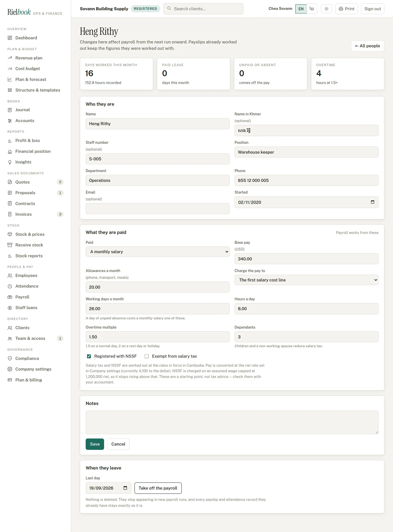This screenshot has height=532, width=393.
Task: Click the Profit & loss chart icon
Action: pyautogui.click(x=10, y=141)
